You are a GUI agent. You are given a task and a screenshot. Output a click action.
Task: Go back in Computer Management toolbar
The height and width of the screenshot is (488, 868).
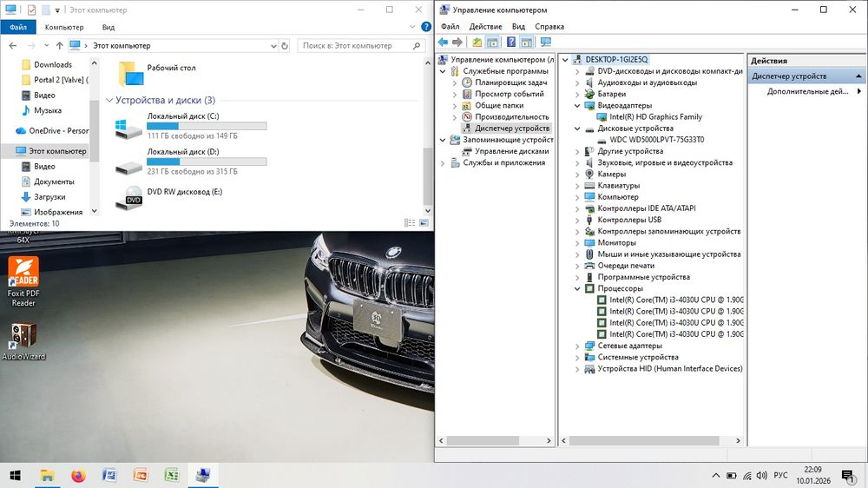pyautogui.click(x=443, y=42)
